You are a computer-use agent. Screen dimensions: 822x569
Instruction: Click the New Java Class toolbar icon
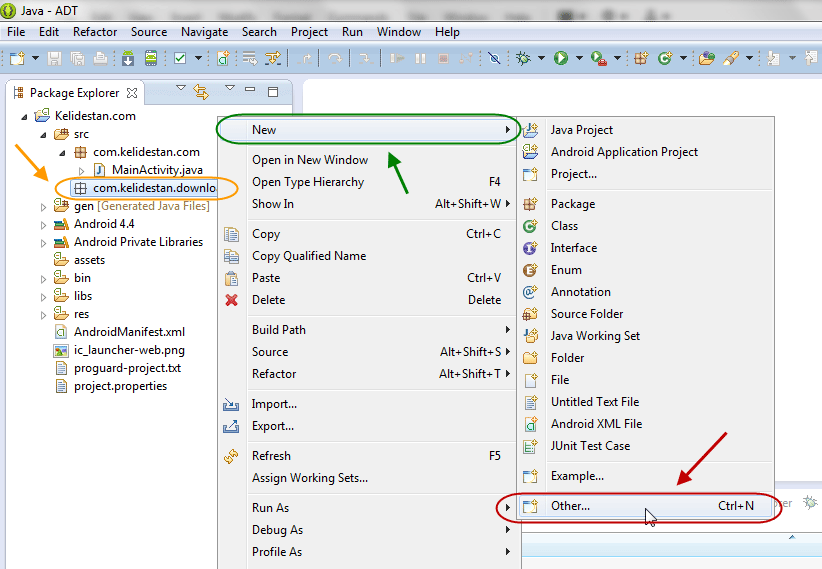[665, 58]
